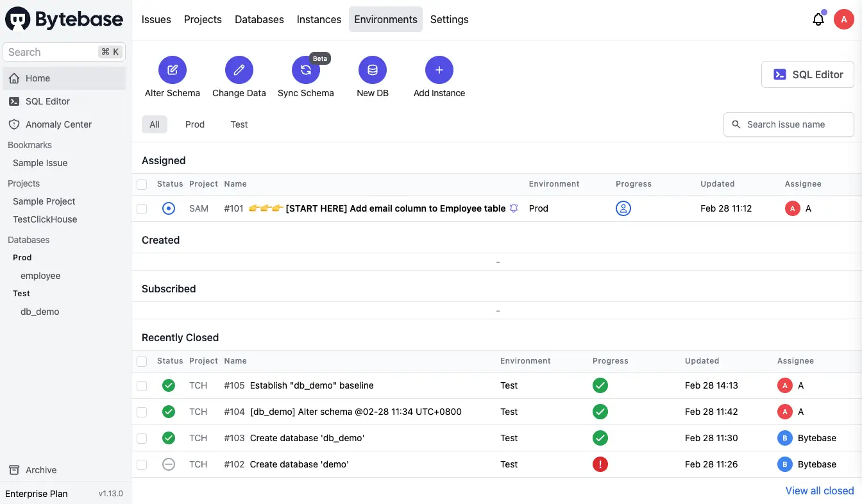Open the Alter Schema action icon
Image resolution: width=862 pixels, height=504 pixels.
coord(173,70)
